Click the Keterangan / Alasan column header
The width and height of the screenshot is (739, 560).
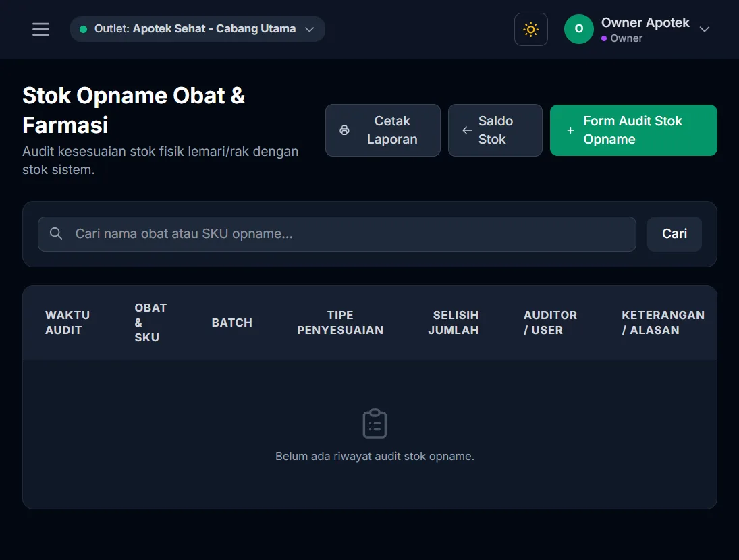tap(663, 323)
